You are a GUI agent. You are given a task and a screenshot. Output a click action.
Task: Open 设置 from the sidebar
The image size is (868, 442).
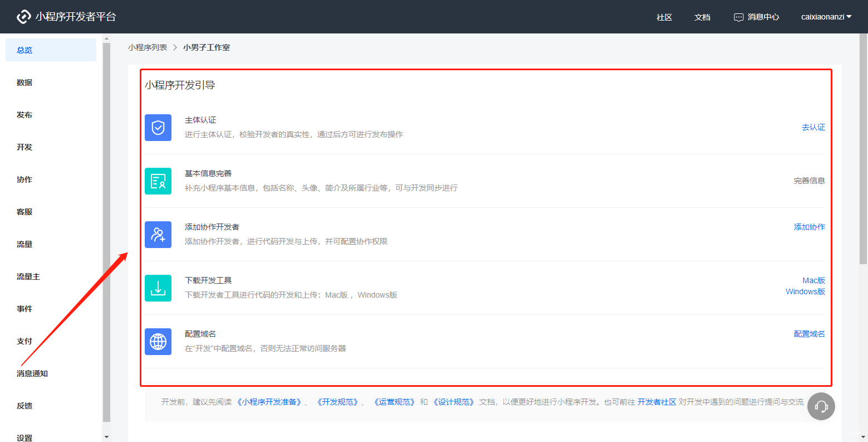coord(24,438)
